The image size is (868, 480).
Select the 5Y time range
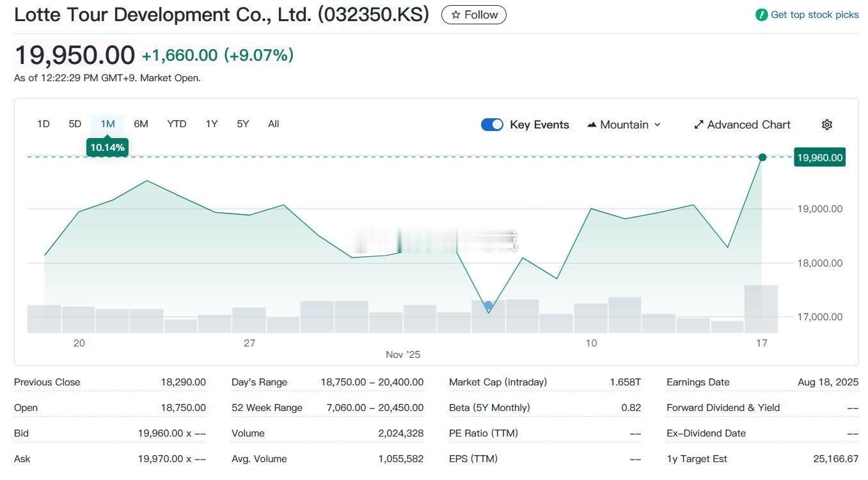242,124
